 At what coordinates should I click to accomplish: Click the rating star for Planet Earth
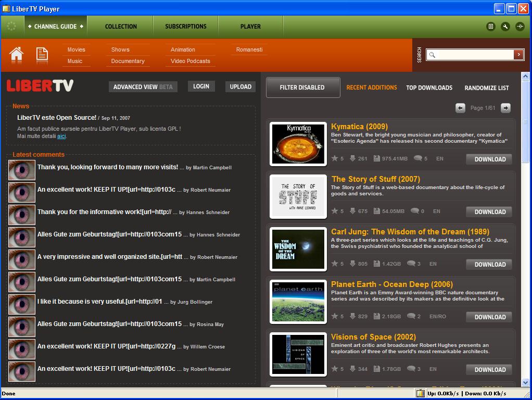coord(335,316)
